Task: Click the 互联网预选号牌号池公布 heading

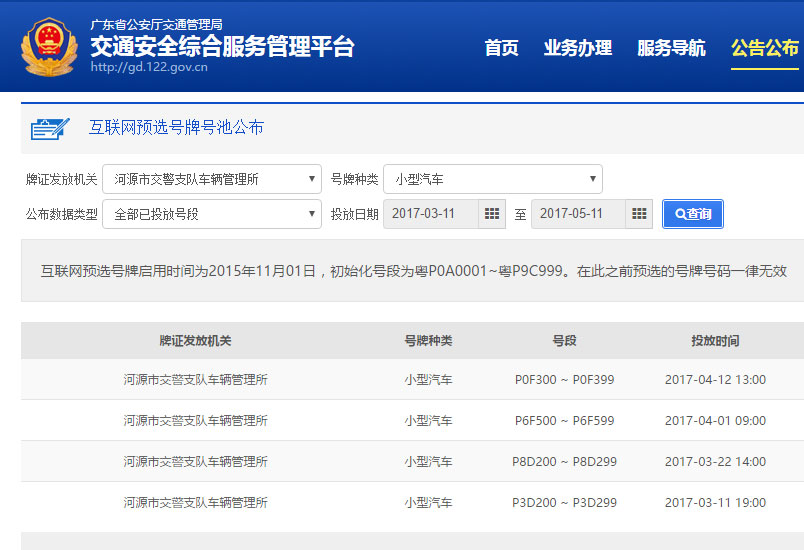Action: (176, 127)
